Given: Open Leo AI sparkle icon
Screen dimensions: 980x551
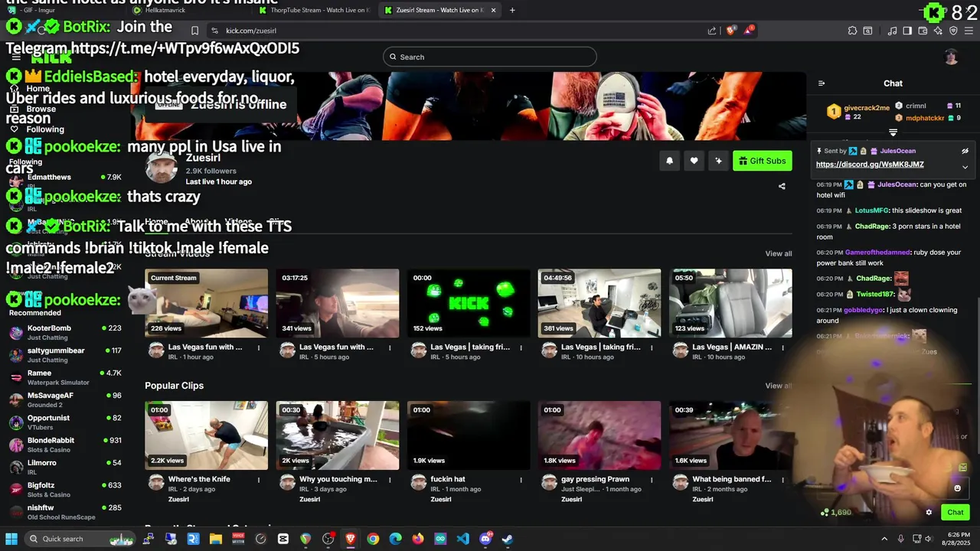Looking at the screenshot, I should 938,31.
